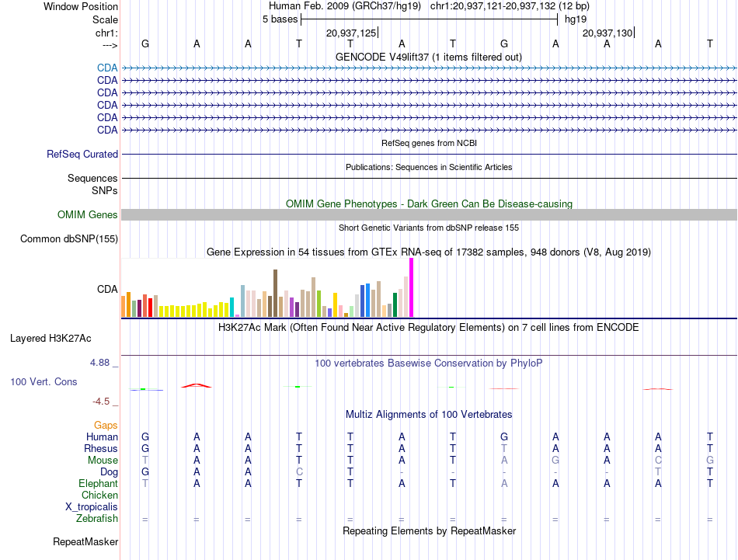Click the magenta bar in GTEx expression chart
The width and height of the screenshot is (738, 560).
coord(412,287)
